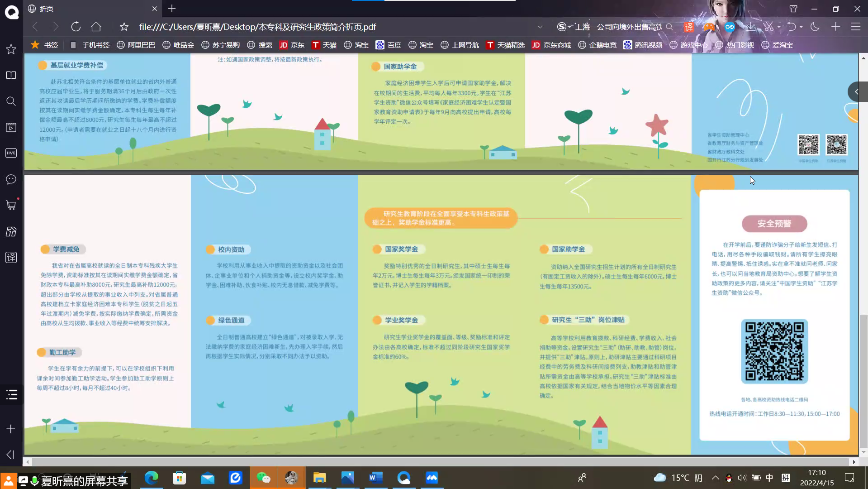Open the shopping cart sidebar icon
Image resolution: width=868 pixels, height=489 pixels.
tap(11, 205)
